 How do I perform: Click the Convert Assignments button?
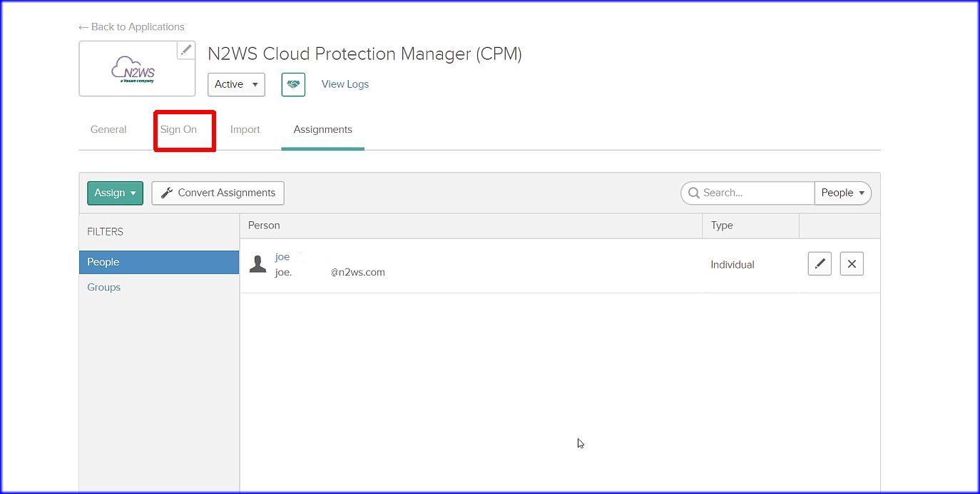click(218, 193)
